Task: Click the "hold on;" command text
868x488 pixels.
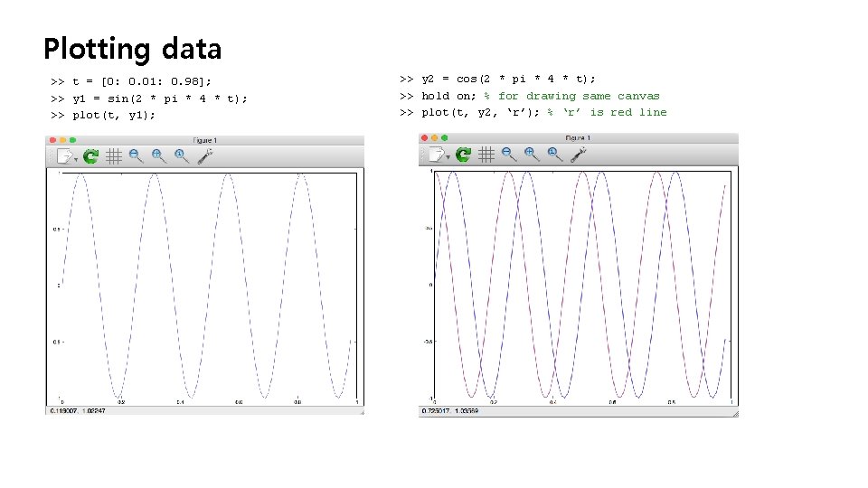Action: pos(448,96)
